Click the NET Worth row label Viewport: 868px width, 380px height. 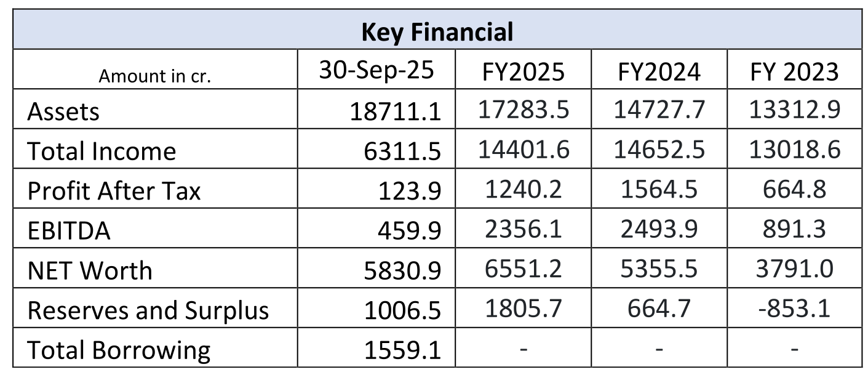pyautogui.click(x=90, y=270)
